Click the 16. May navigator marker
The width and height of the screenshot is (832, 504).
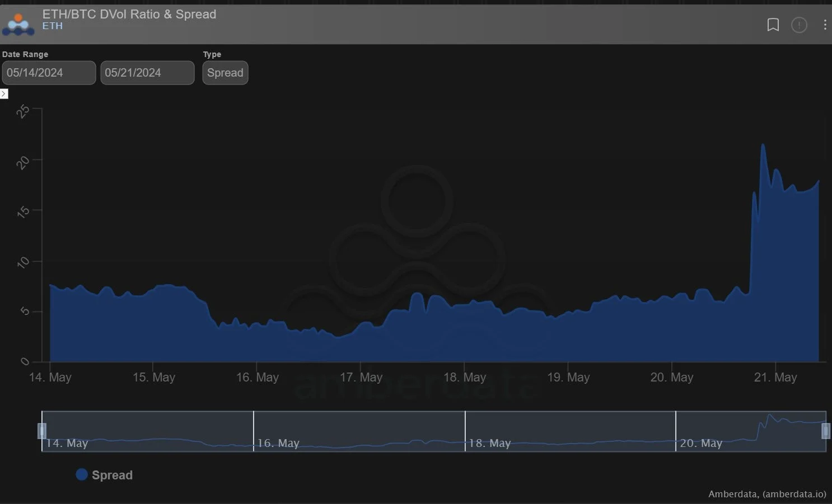pyautogui.click(x=278, y=443)
